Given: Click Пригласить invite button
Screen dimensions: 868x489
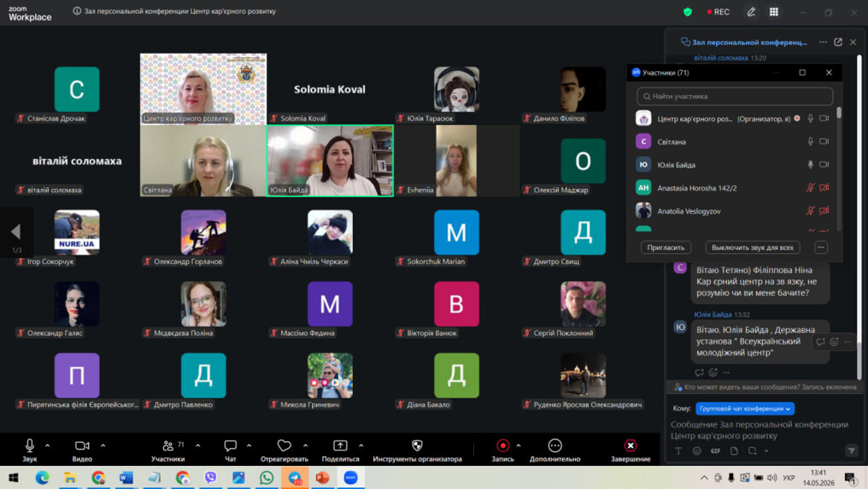Looking at the screenshot, I should [666, 248].
